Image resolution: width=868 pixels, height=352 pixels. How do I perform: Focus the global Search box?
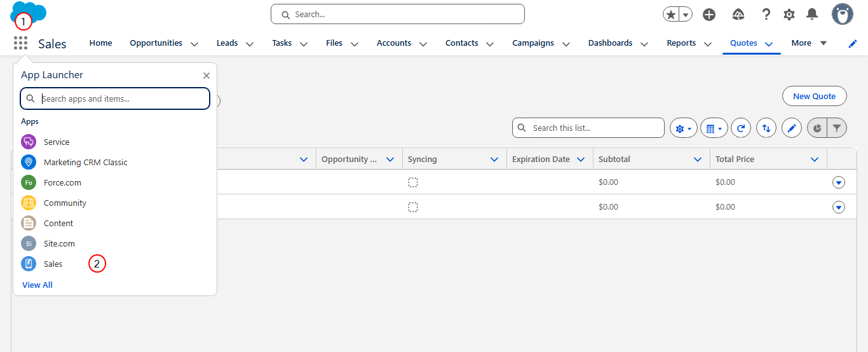(398, 14)
